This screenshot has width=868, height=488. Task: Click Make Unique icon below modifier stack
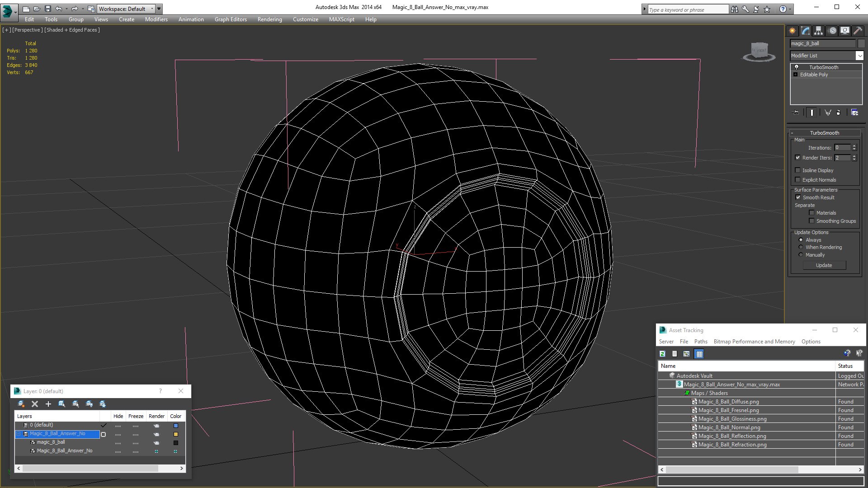(x=828, y=113)
